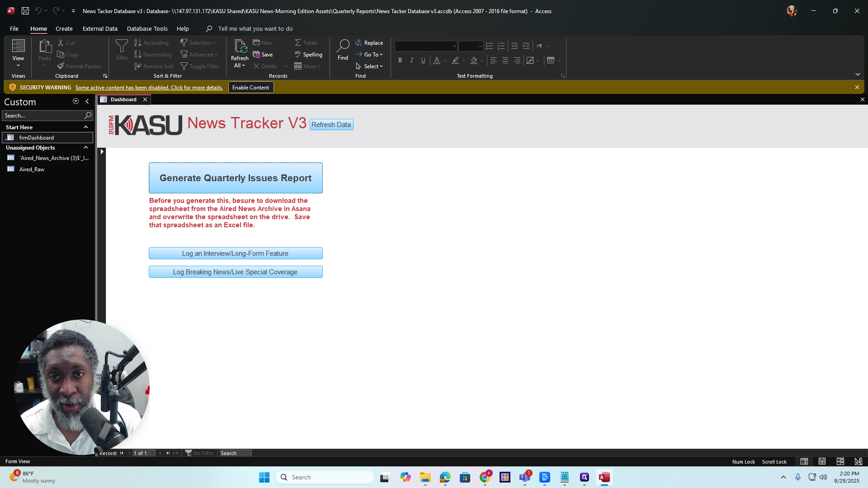The width and height of the screenshot is (868, 488).
Task: Open Microsoft Teams from taskbar
Action: coord(524,477)
